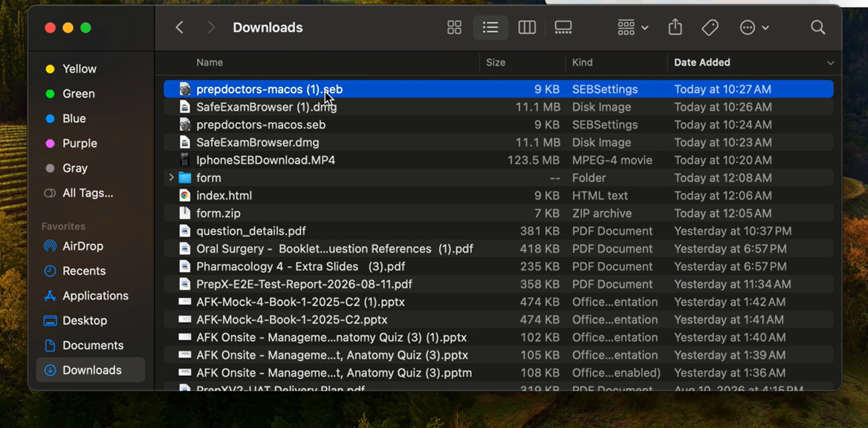Sort by Date Added column header
The width and height of the screenshot is (868, 428).
coord(702,62)
